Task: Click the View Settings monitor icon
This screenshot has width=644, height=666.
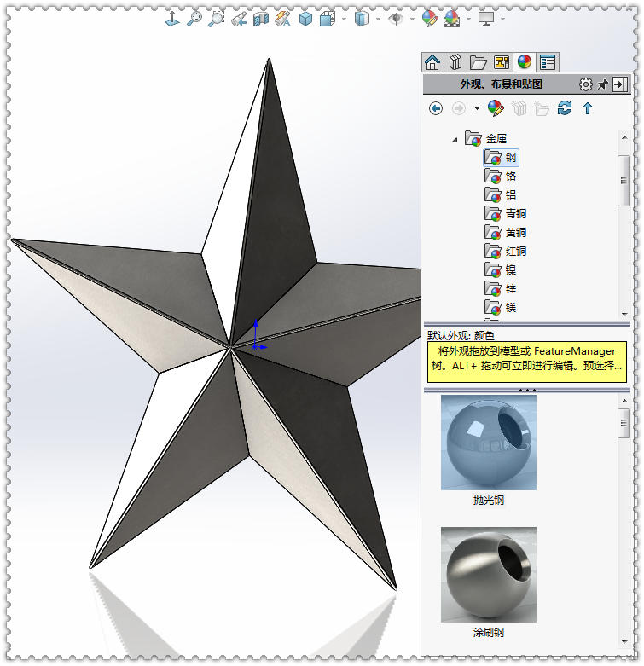Action: point(486,19)
